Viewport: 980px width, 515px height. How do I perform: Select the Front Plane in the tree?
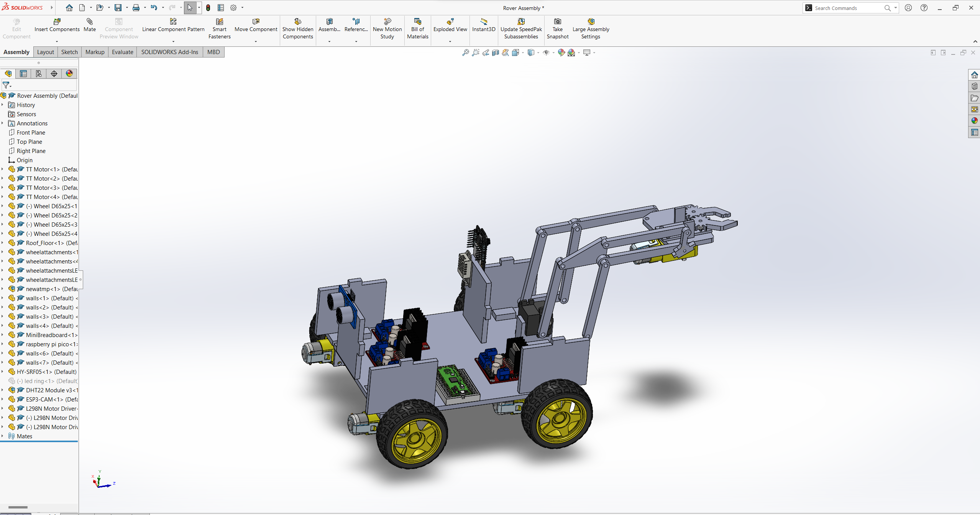(31, 132)
